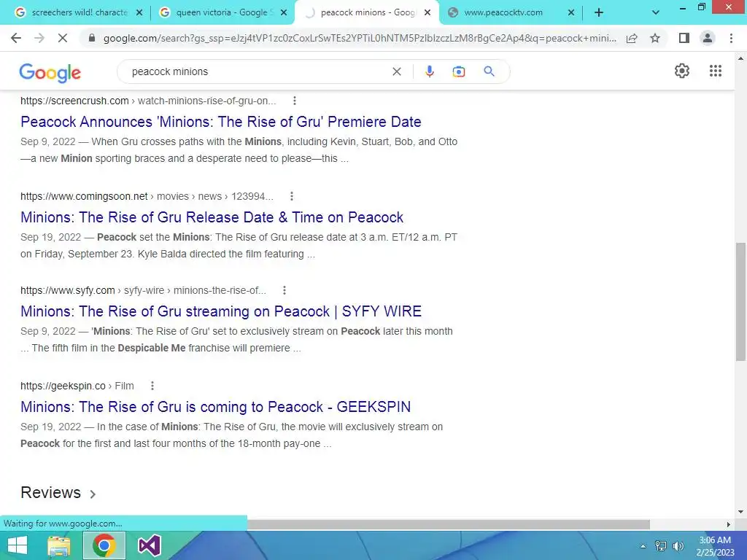
Task: Open more options for the screencrush.com result
Action: tap(295, 101)
